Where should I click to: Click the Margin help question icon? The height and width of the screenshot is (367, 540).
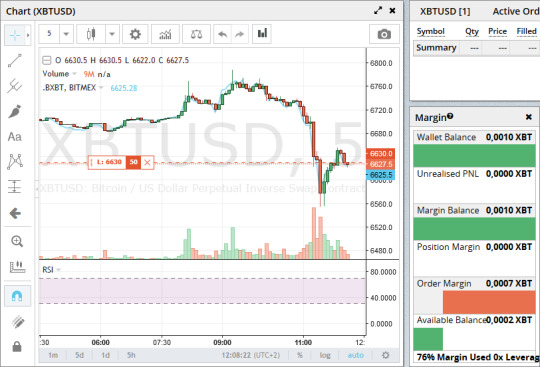point(450,116)
